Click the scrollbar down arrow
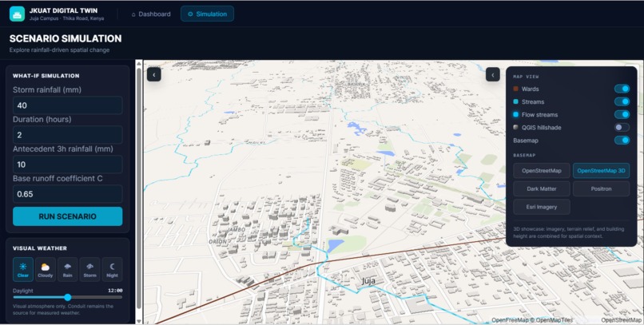 139,321
